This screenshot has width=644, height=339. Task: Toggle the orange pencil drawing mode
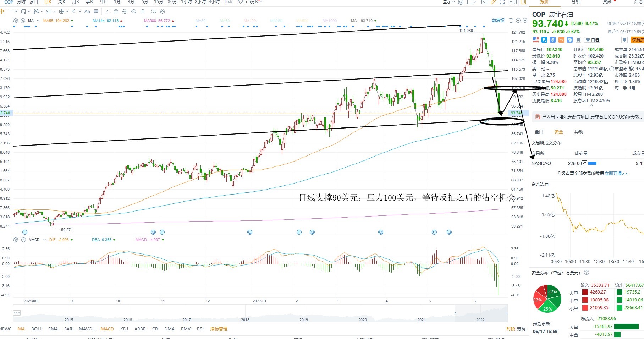coord(493,2)
